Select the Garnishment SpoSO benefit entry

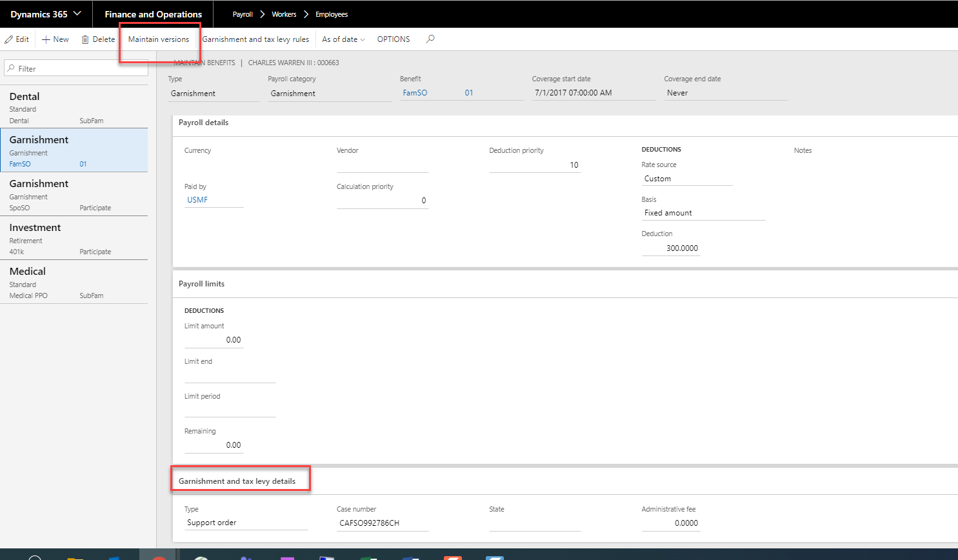(74, 194)
